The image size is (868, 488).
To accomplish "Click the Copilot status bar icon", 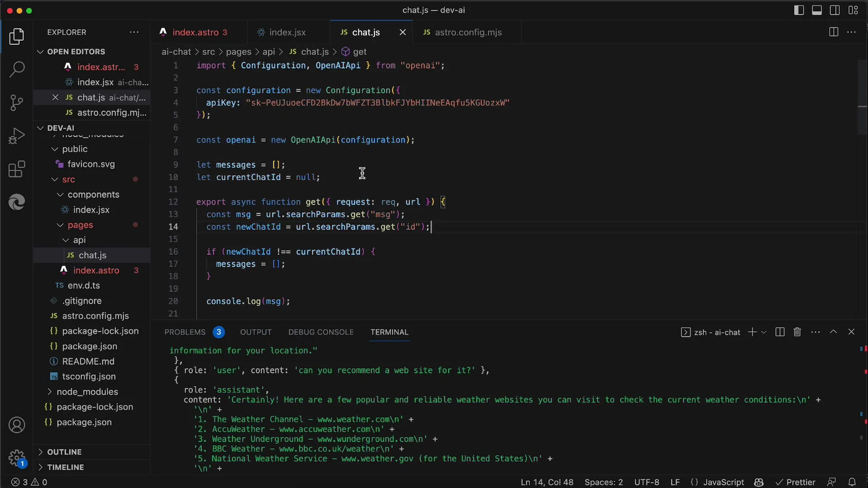I will [759, 482].
